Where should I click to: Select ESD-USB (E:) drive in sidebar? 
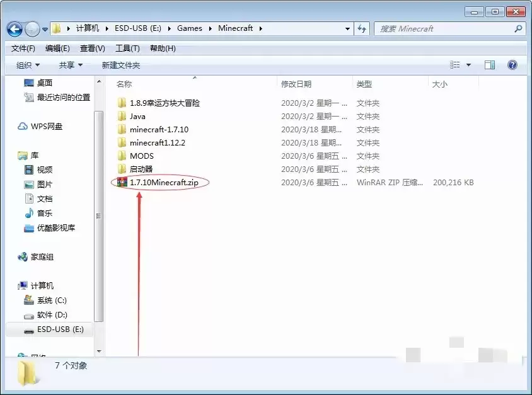[49, 329]
